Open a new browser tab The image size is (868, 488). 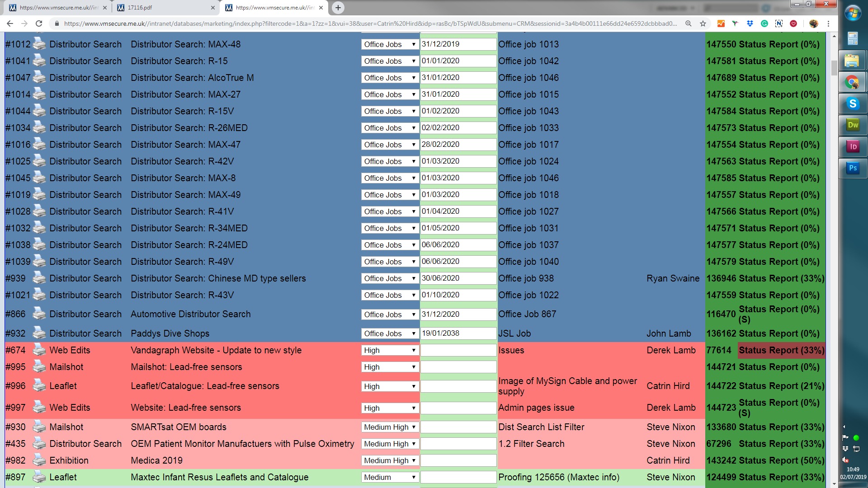pos(338,8)
